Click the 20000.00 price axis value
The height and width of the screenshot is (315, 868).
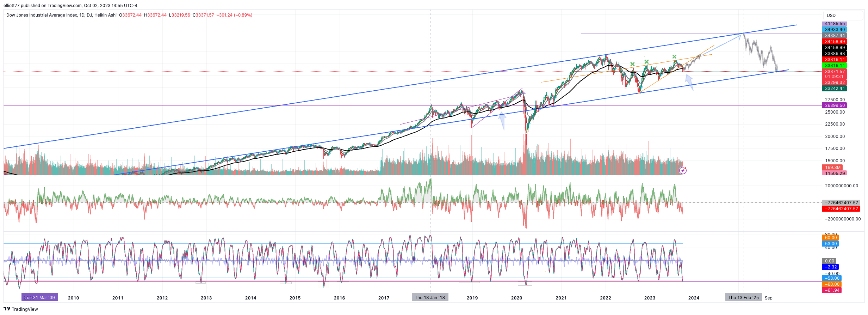point(835,137)
